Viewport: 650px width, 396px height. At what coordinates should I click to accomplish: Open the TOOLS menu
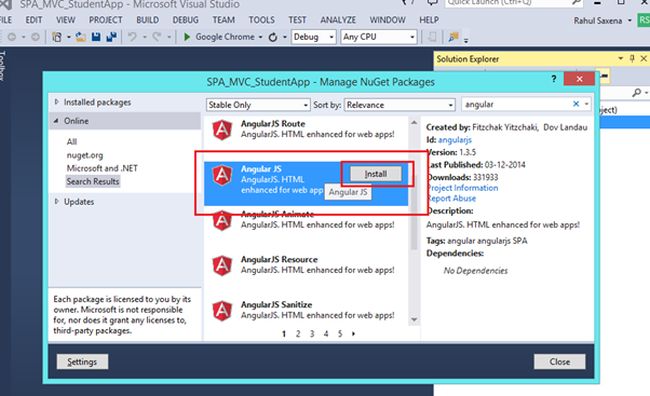262,20
